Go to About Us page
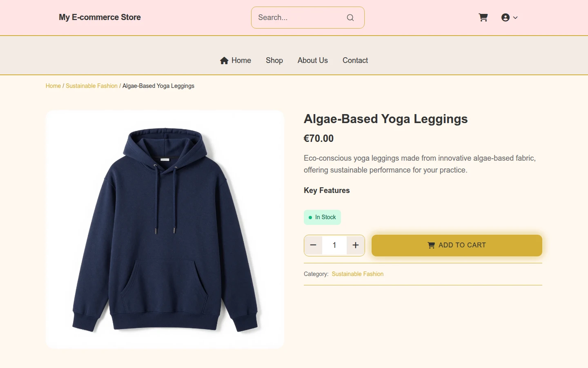Screen dimensions: 588x368 click(313, 61)
